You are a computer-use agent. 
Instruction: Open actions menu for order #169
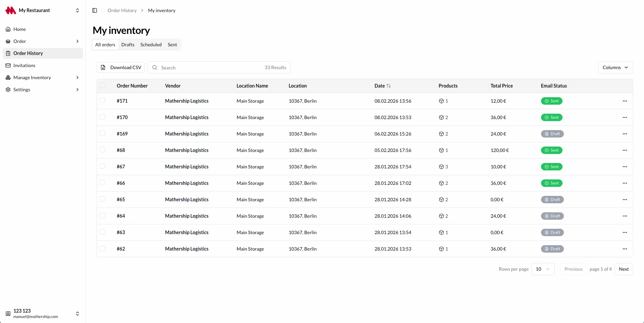click(x=625, y=134)
